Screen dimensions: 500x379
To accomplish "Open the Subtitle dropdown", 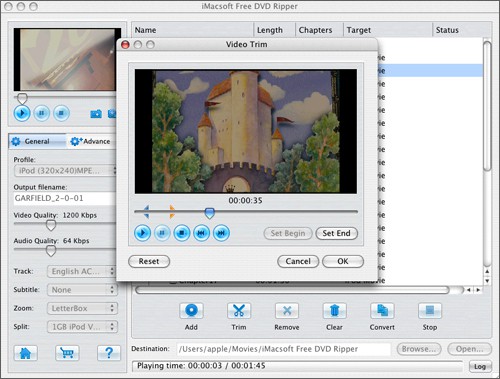I will pyautogui.click(x=82, y=290).
